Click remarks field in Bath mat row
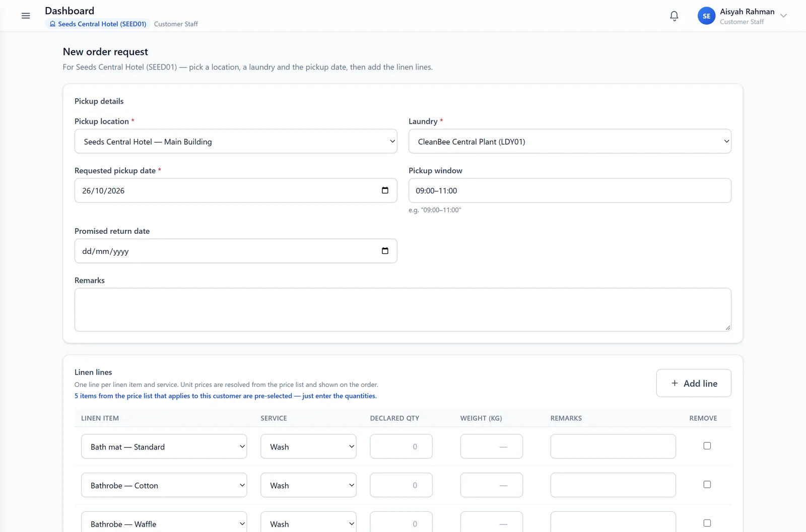The height and width of the screenshot is (532, 806). pos(613,447)
